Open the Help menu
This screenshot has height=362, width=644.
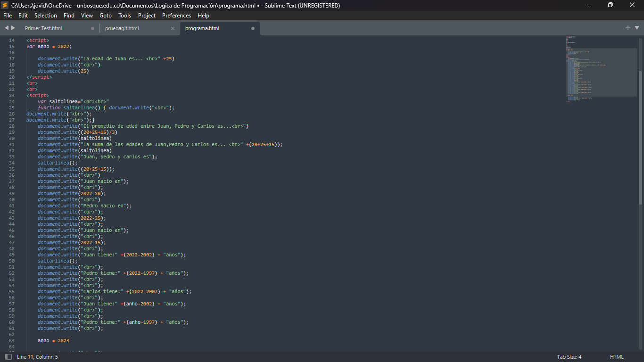point(203,16)
